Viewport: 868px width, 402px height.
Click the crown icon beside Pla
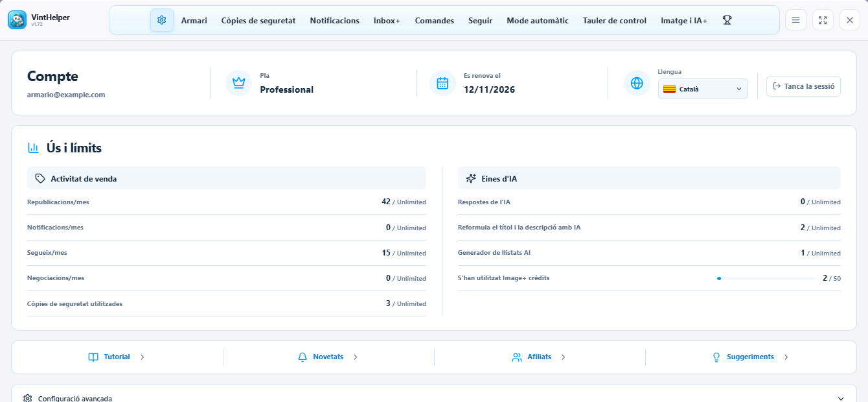point(238,83)
